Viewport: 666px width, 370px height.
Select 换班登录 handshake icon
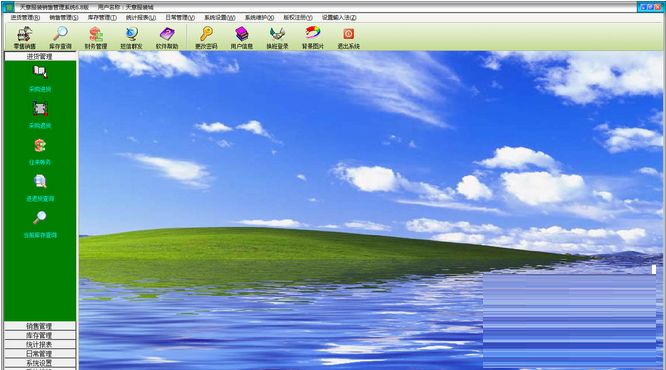coord(277,34)
